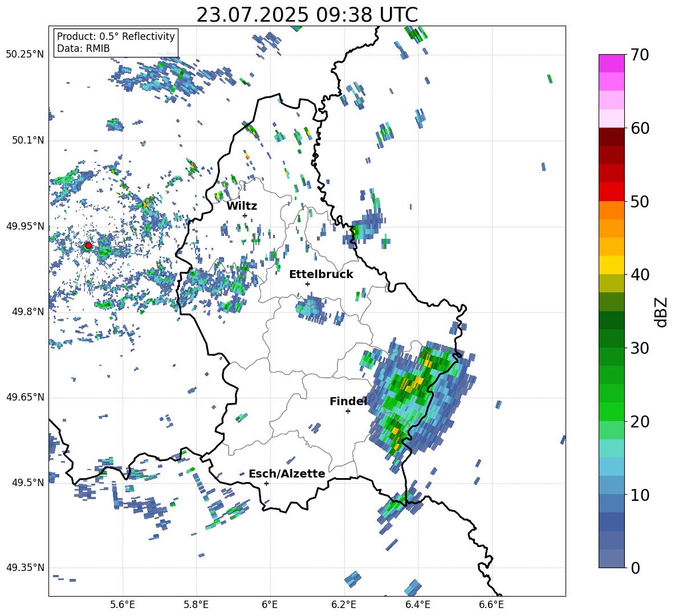Click the 5.8°E longitude label
Screen dimensions: 675x616
(x=196, y=605)
